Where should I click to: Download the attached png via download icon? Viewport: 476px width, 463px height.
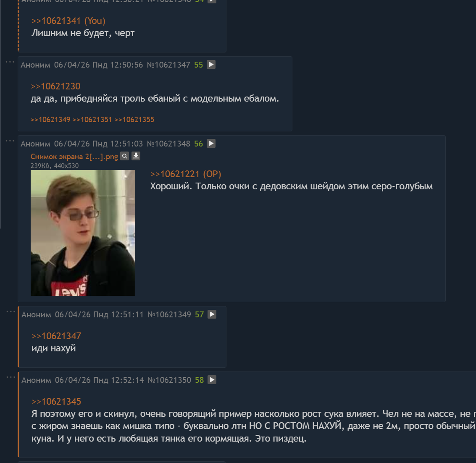136,156
